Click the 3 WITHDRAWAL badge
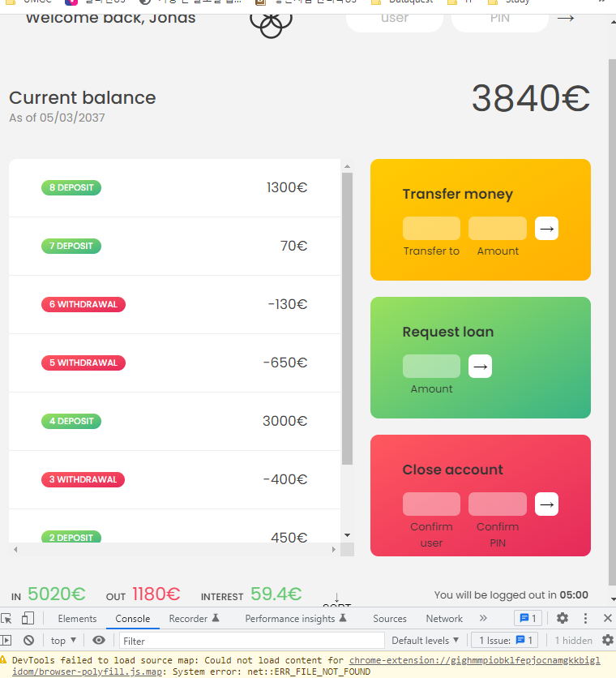Viewport: 616px width, 678px height. 83,479
